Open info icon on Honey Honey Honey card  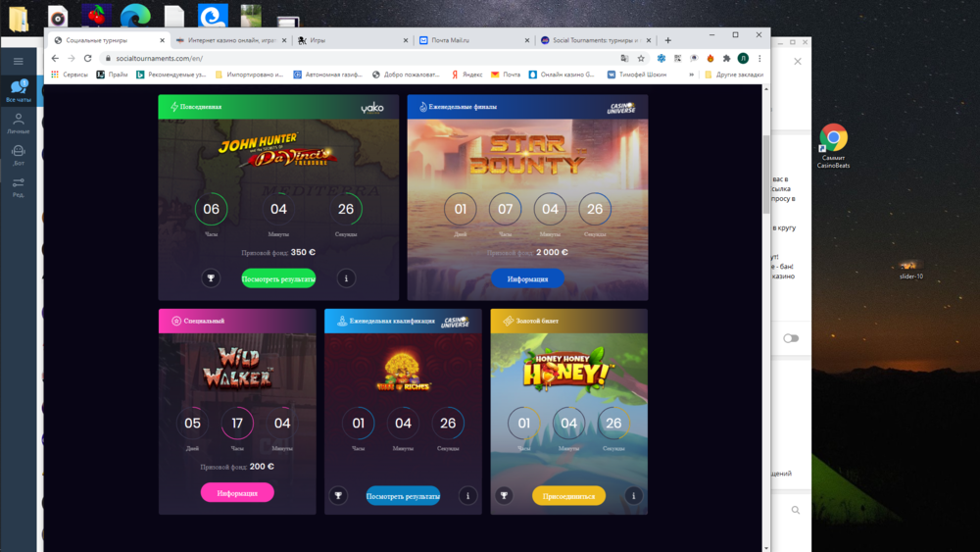click(633, 496)
